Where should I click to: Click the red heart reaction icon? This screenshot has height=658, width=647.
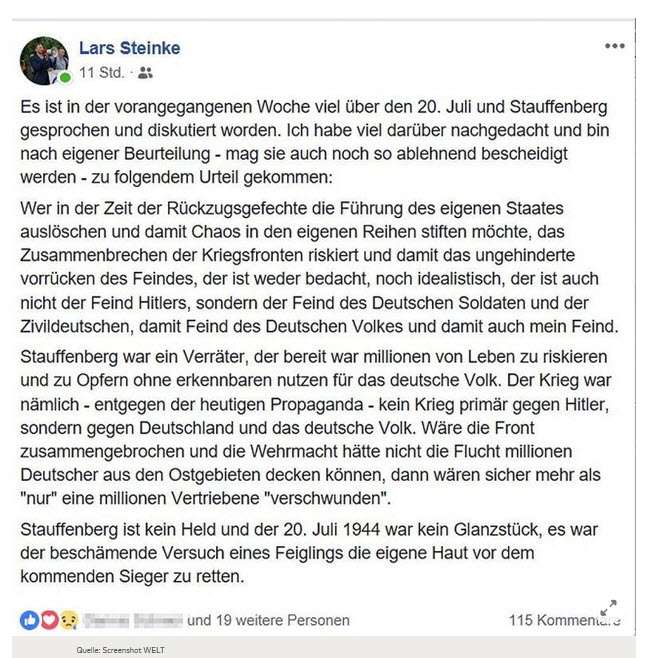tap(48, 620)
